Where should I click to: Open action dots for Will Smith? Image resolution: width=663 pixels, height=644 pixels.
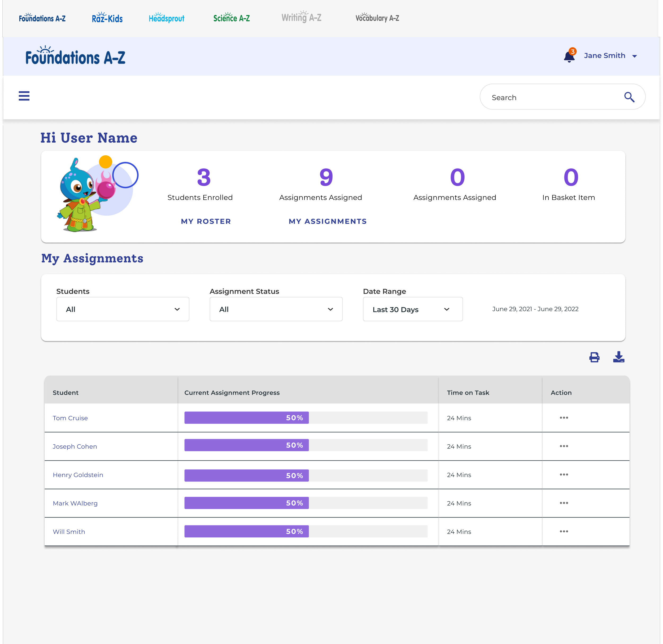point(564,531)
